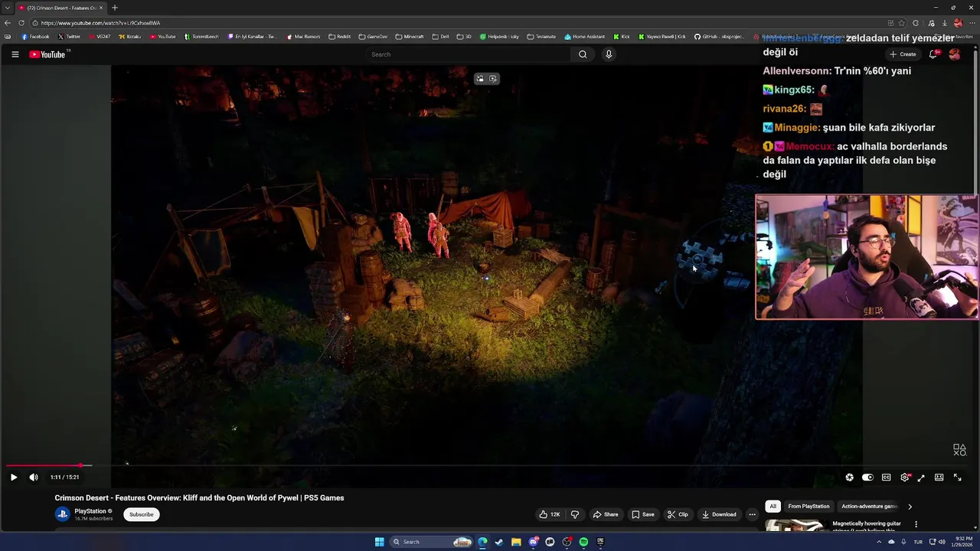Create a Clip from the video
The image size is (980, 551).
pyautogui.click(x=678, y=514)
